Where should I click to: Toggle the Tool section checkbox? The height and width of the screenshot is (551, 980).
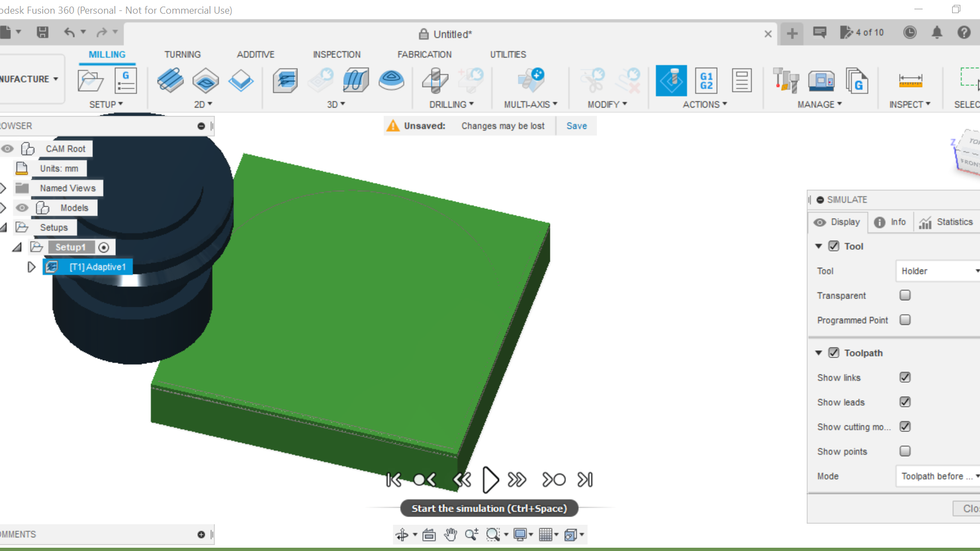(834, 246)
